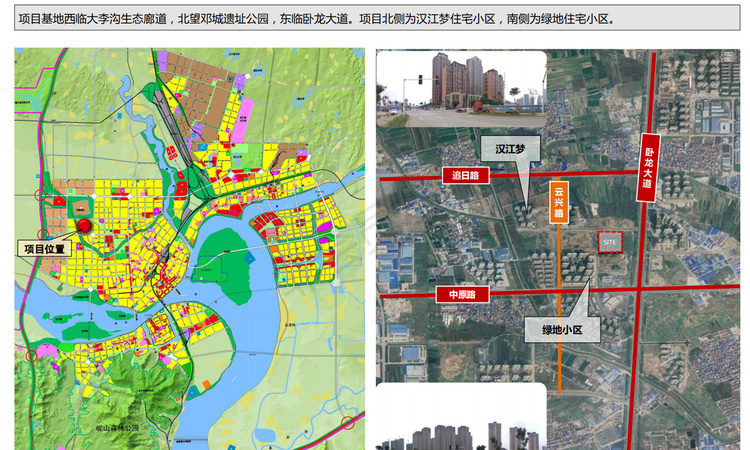Open the high-rise street photo thumbnail
750x450 pixels.
462,89
